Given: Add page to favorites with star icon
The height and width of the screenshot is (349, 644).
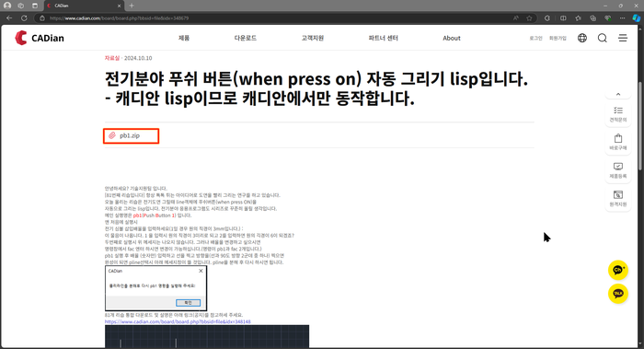Looking at the screenshot, I should click(529, 18).
